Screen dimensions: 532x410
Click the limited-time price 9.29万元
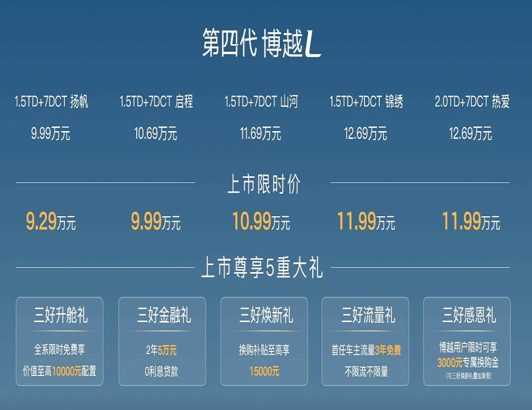(51, 221)
